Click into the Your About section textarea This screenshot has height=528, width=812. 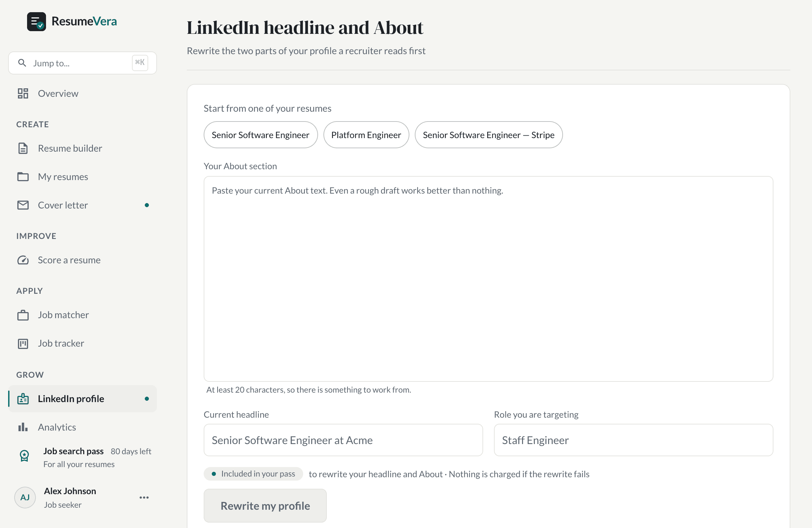[488, 279]
